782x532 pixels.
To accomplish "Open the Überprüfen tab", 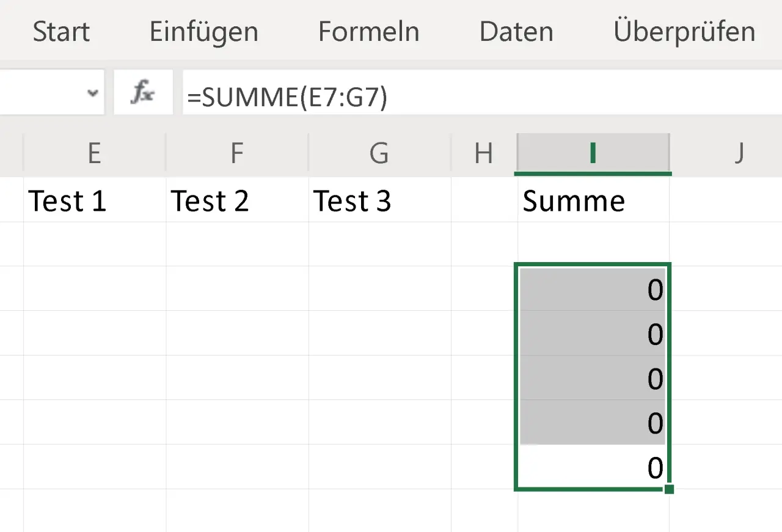I will (684, 32).
